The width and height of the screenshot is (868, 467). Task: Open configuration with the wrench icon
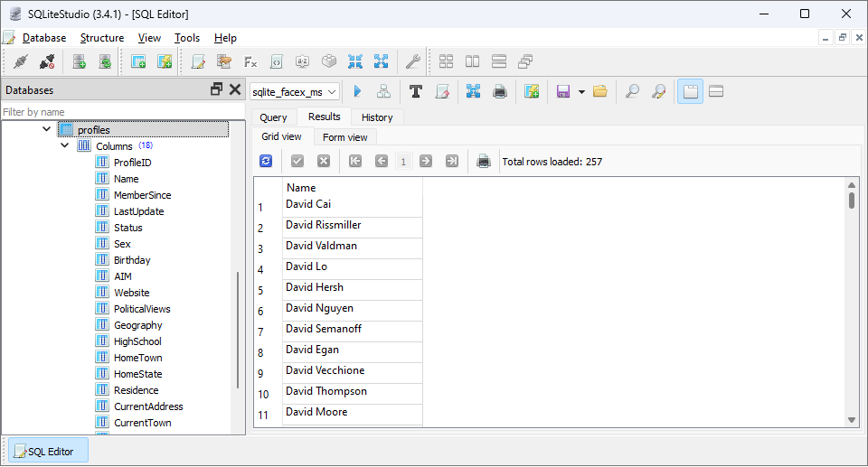point(413,61)
